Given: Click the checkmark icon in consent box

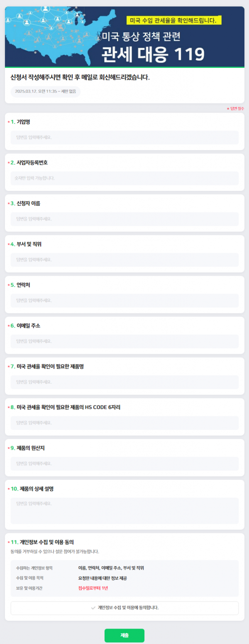Looking at the screenshot, I should (x=93, y=608).
